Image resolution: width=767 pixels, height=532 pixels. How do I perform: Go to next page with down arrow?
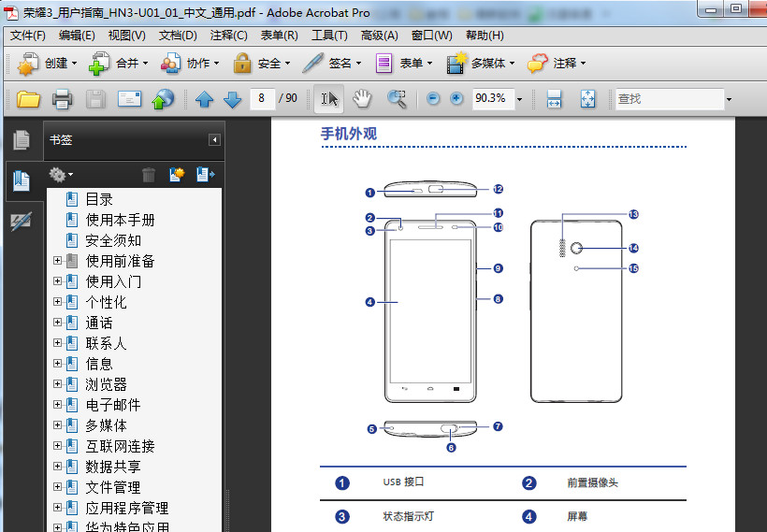[232, 99]
